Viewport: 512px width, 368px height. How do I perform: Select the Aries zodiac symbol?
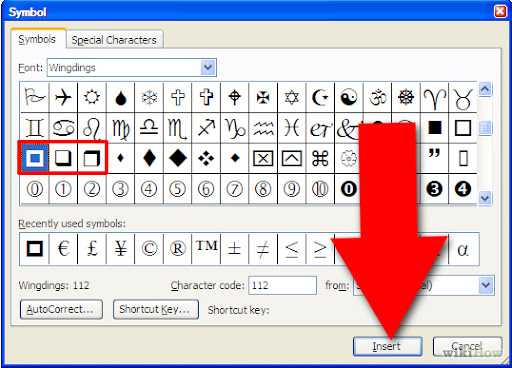point(435,98)
